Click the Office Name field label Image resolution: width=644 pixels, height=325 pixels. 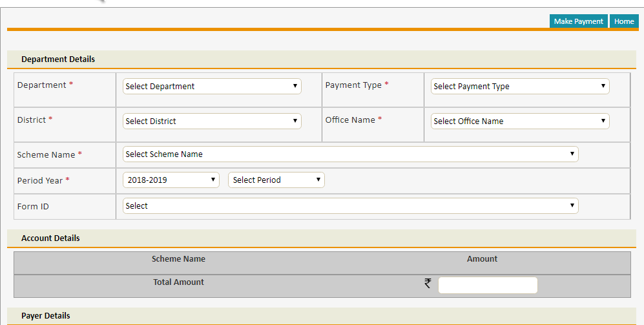pyautogui.click(x=350, y=120)
